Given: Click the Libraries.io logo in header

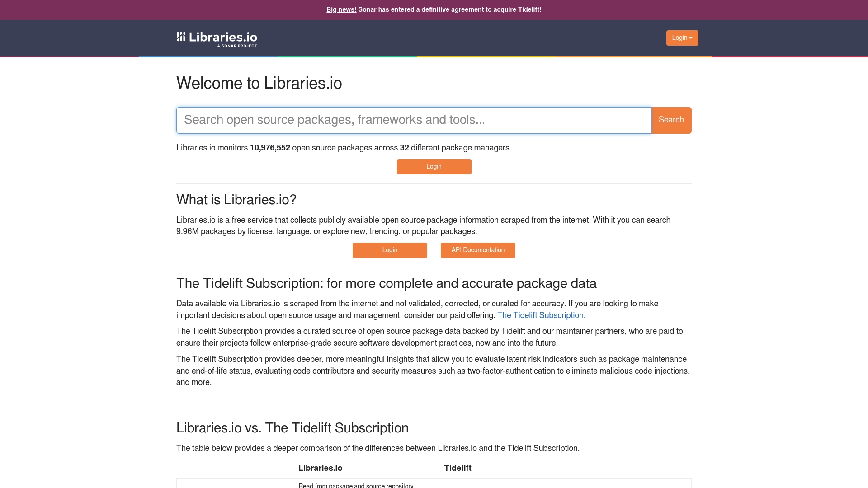Looking at the screenshot, I should 217,37.
